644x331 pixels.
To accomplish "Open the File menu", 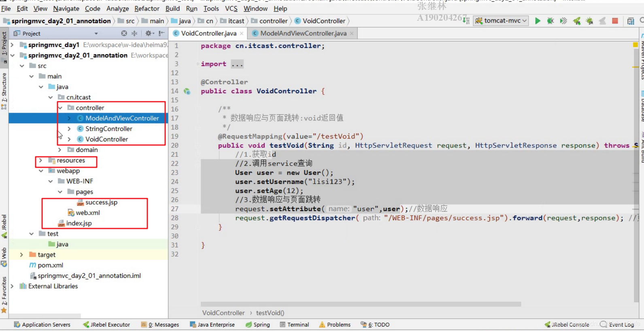I will tap(6, 8).
